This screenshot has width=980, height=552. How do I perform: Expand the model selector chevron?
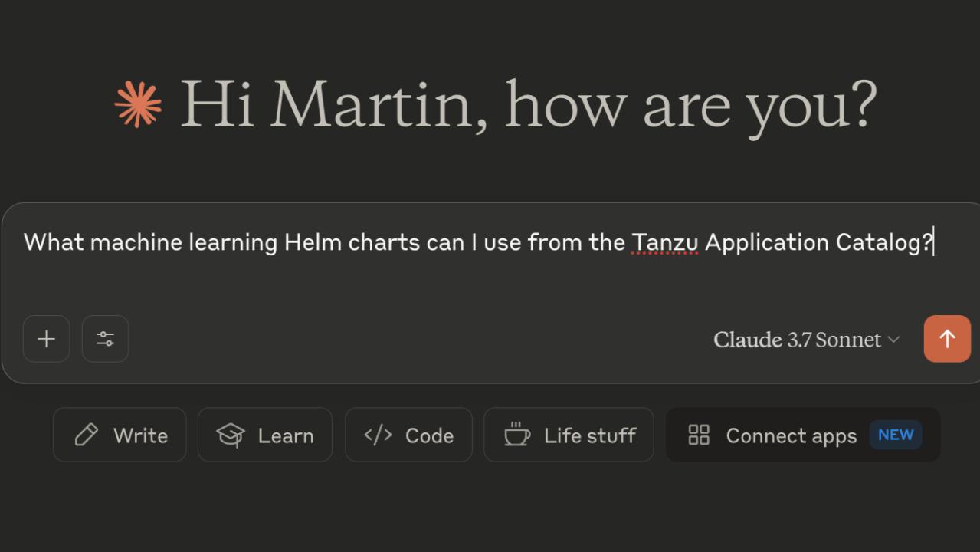[894, 340]
